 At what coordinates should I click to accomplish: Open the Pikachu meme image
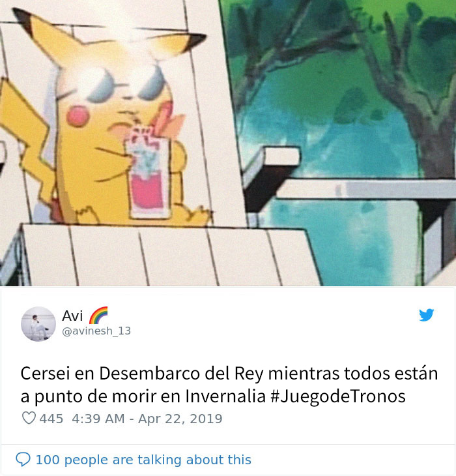tap(228, 143)
